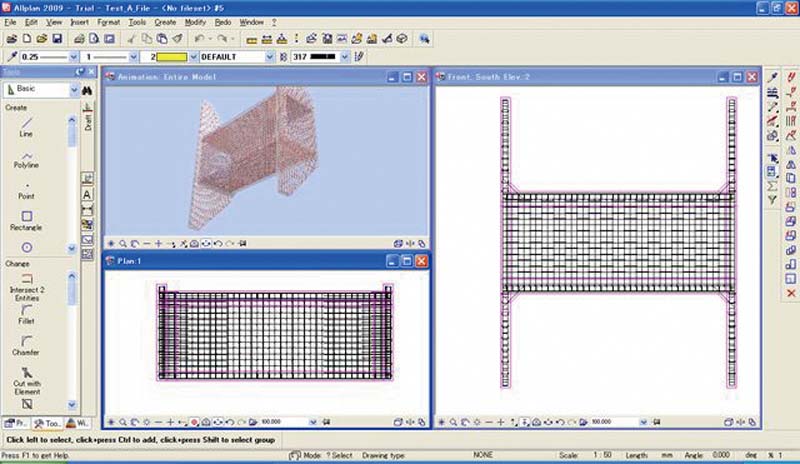The width and height of the screenshot is (800, 464).
Task: Open the Create menu
Action: click(x=165, y=21)
